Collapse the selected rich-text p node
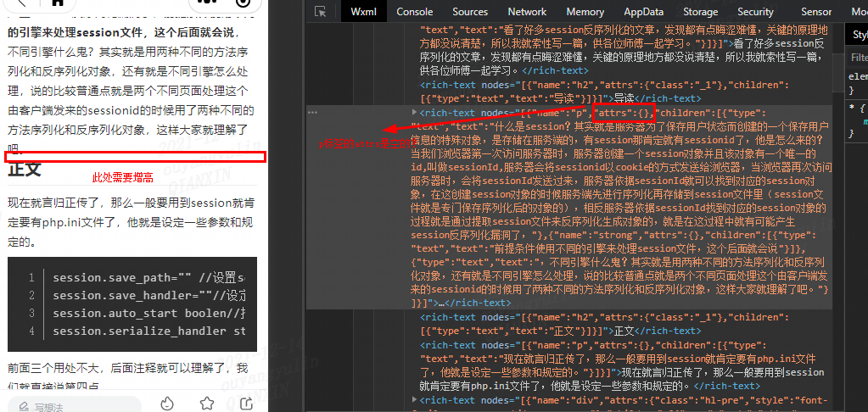 pyautogui.click(x=415, y=112)
